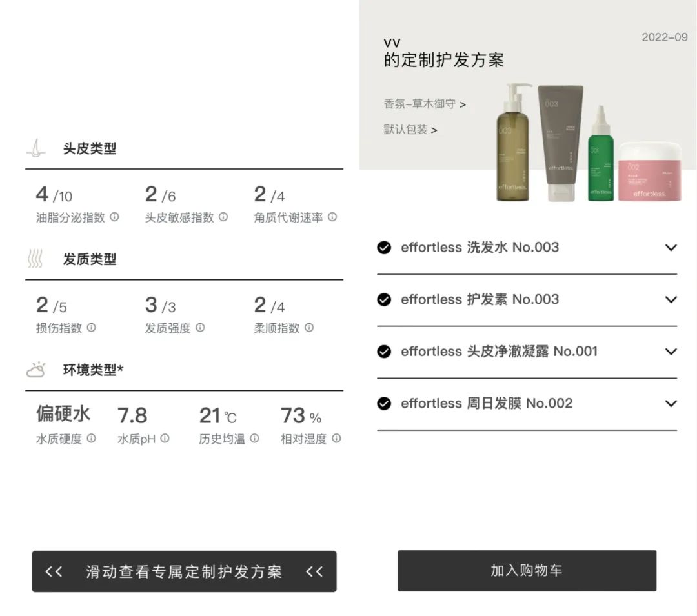697x616 pixels.
Task: Click the VV user name
Action: click(392, 43)
